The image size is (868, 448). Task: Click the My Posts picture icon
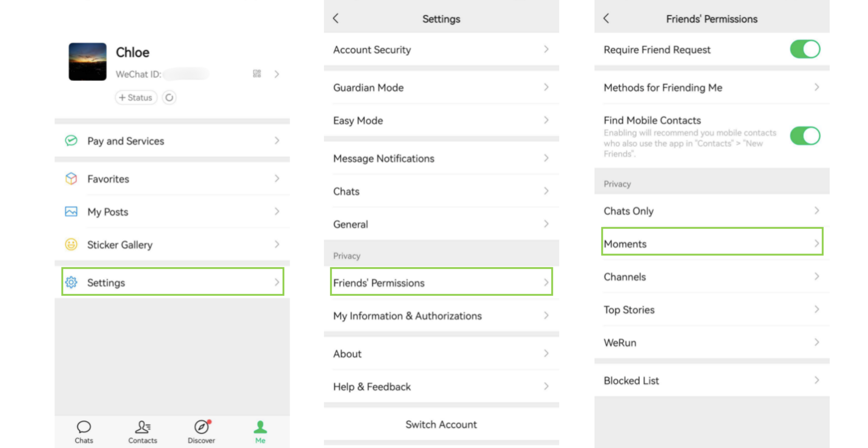tap(71, 212)
